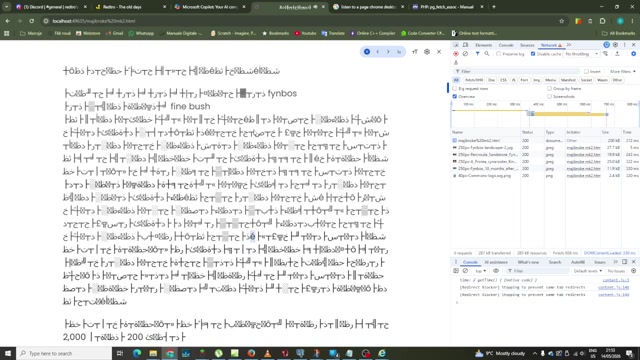Uncheck Disable cache
640x360 pixels.
533,54
